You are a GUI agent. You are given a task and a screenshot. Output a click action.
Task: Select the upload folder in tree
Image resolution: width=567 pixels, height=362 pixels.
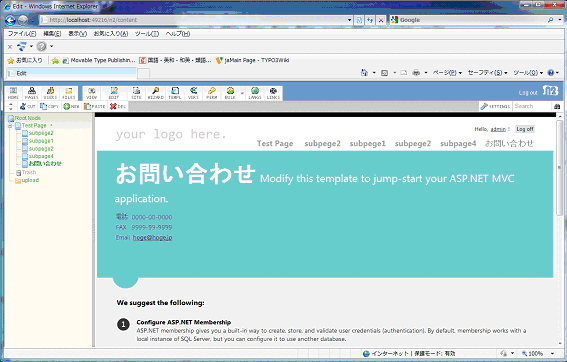coord(30,180)
